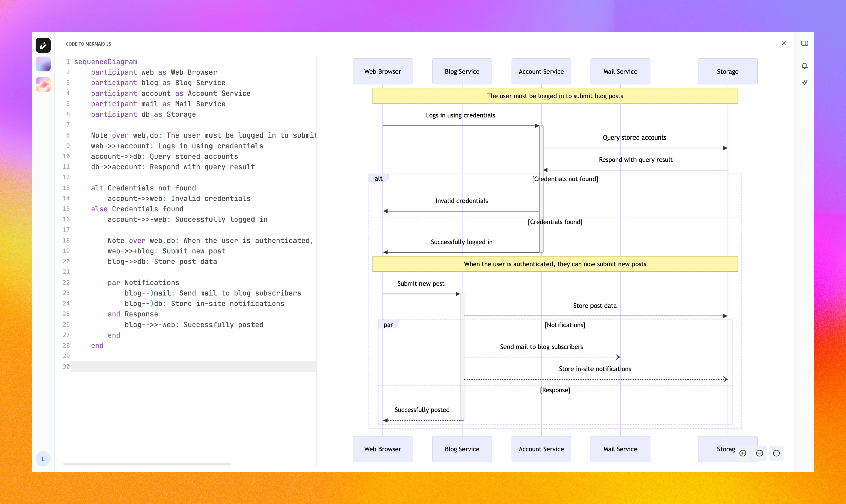Click 'Send mail to blog subscribers' diagram label

[542, 347]
